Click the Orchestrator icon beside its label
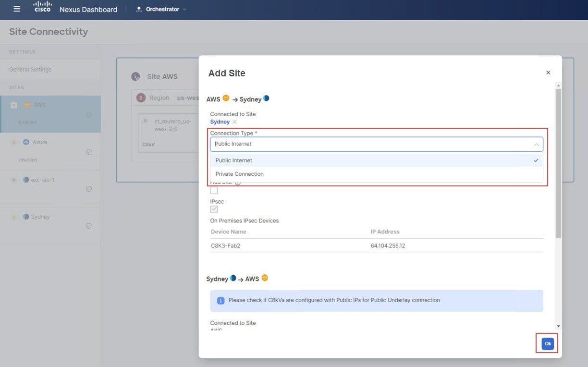The height and width of the screenshot is (367, 588). (x=139, y=9)
